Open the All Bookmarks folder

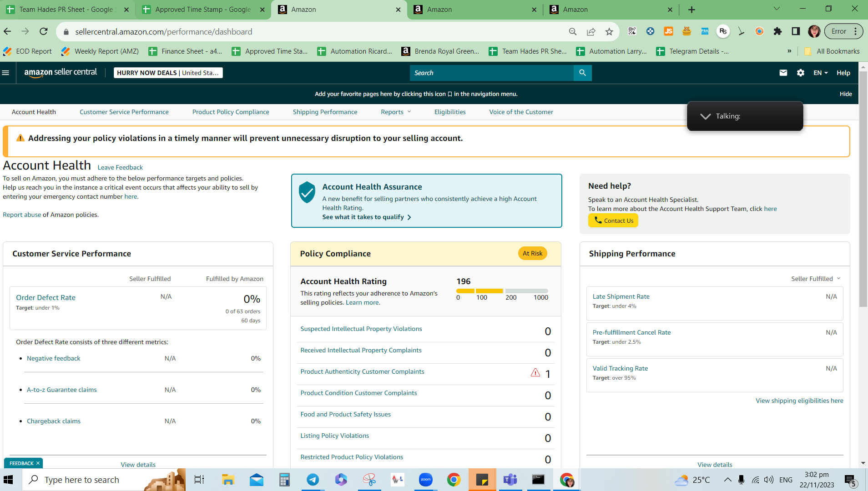pyautogui.click(x=832, y=51)
